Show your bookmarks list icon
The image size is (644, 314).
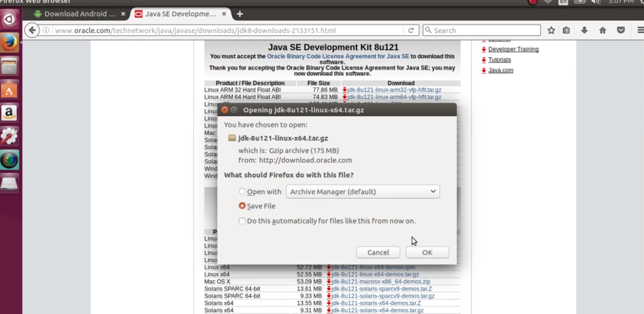click(566, 30)
